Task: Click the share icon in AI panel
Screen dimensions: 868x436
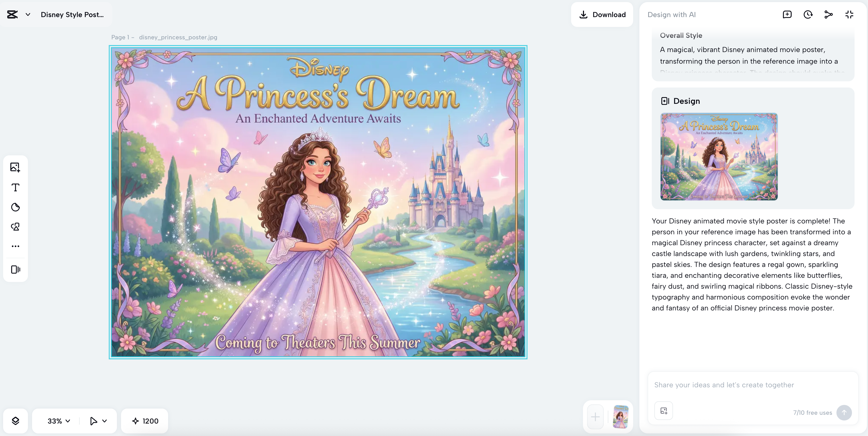Action: click(x=828, y=14)
